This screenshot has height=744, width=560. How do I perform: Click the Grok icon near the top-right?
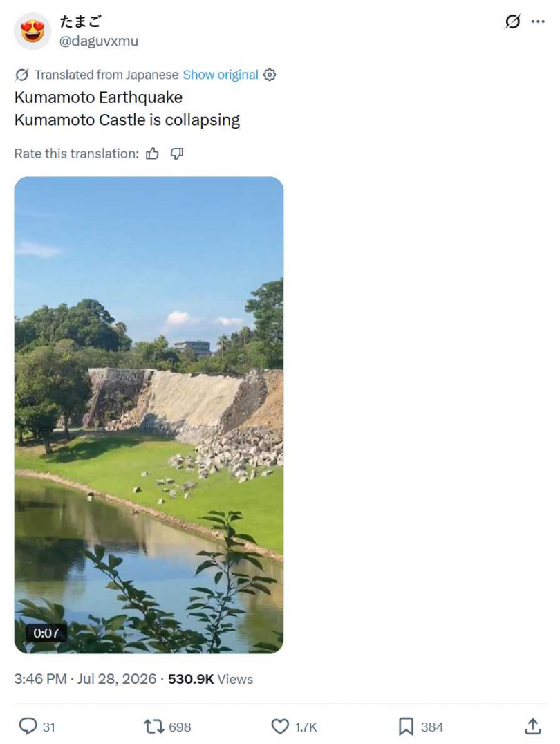click(512, 21)
